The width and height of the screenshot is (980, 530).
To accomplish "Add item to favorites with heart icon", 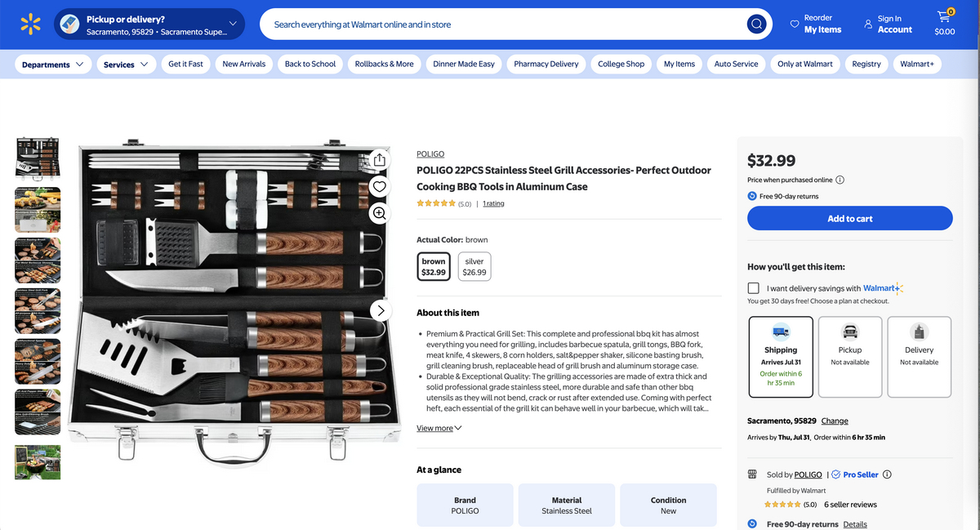I will point(379,187).
